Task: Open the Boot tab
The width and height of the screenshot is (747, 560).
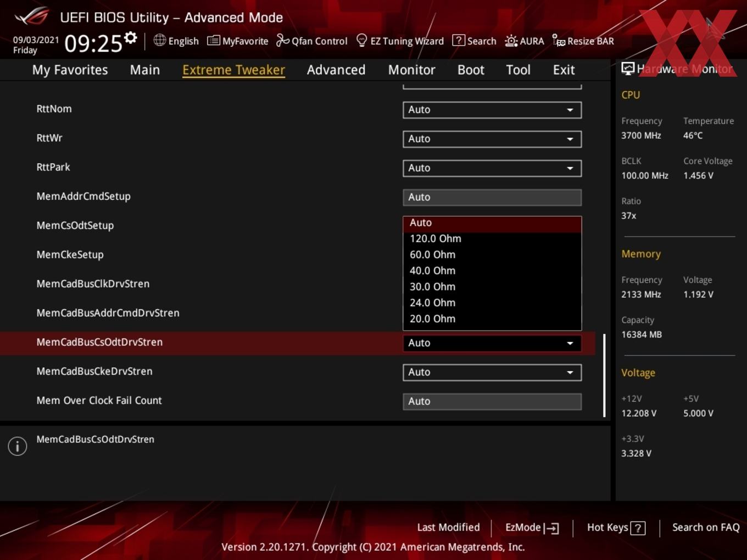Action: (471, 70)
